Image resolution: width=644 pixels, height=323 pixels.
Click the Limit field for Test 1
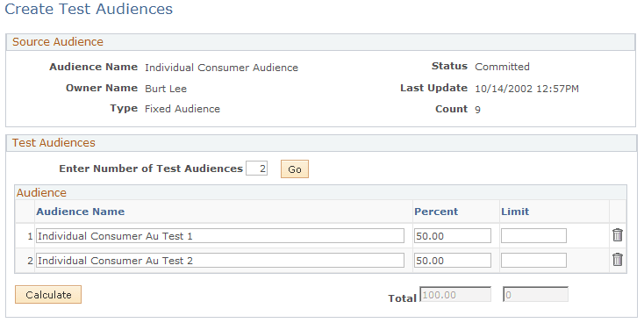(x=534, y=236)
